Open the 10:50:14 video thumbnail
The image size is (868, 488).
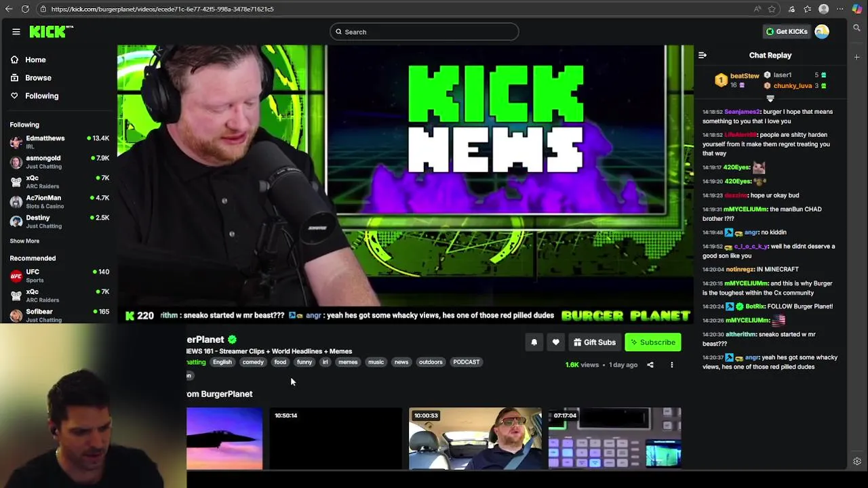[336, 439]
